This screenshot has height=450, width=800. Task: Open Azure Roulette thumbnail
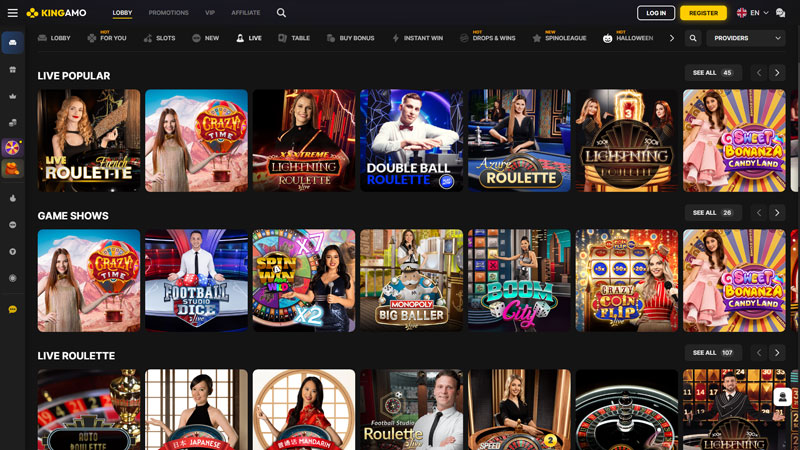tap(519, 141)
